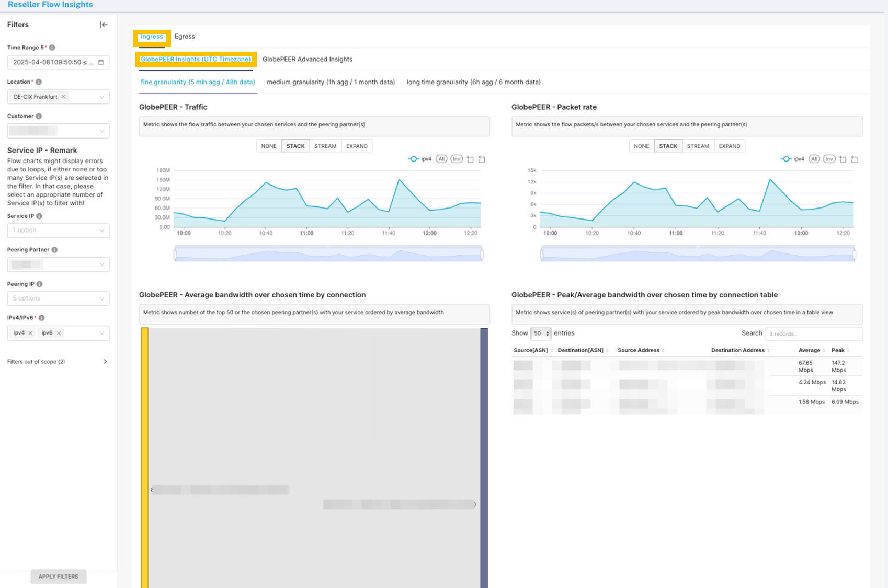Click the Customer info icon
Screen dimensions: 888x588
[x=39, y=116]
